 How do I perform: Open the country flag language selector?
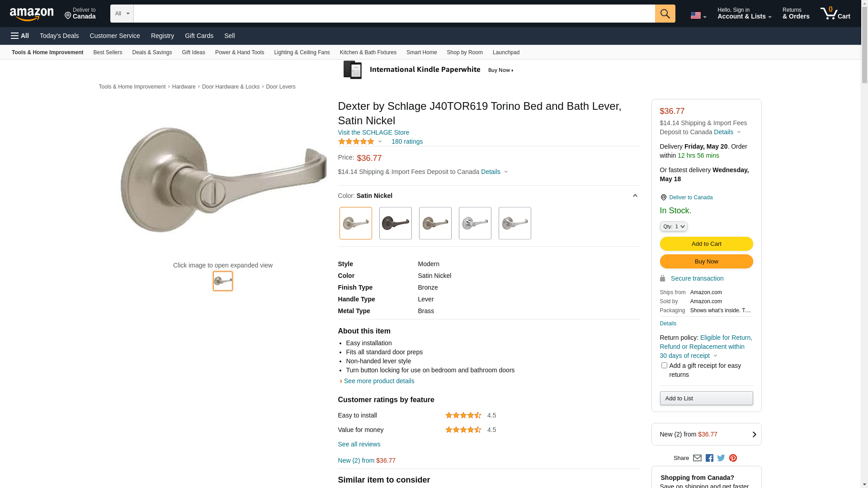698,15
